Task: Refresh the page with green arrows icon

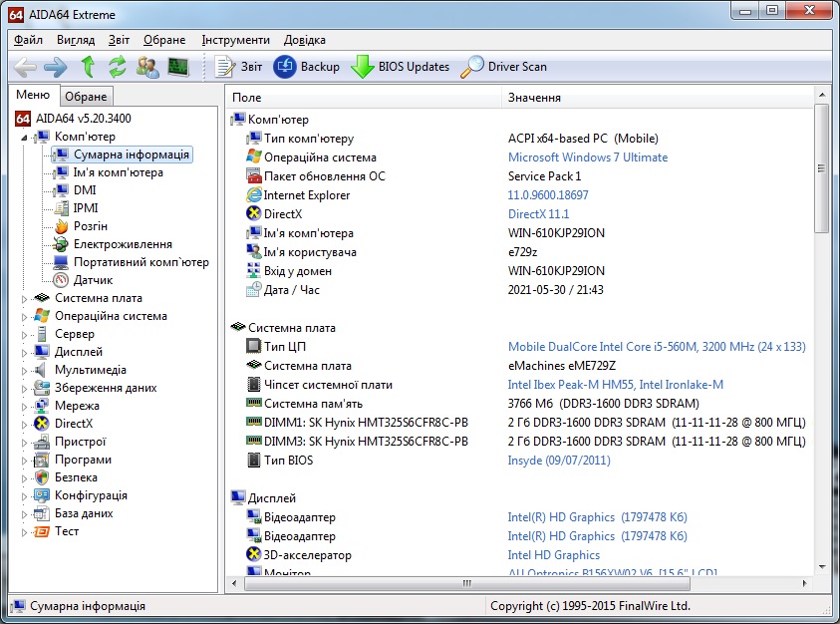Action: 118,67
